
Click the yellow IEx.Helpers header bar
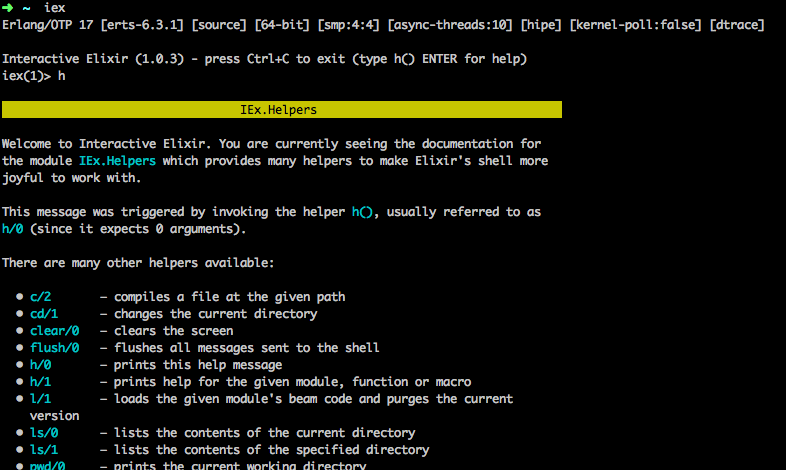pos(282,110)
